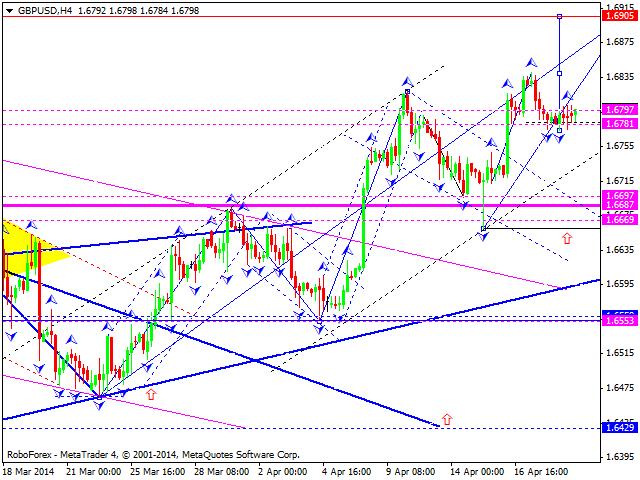Click the 16 Apr 16:00 time label

pos(541,472)
